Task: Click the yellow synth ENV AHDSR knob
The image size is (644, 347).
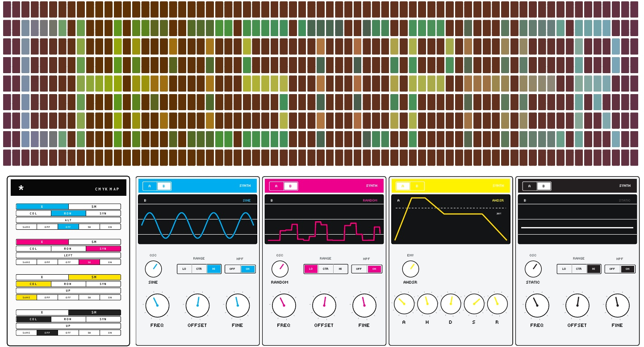Action: (410, 269)
